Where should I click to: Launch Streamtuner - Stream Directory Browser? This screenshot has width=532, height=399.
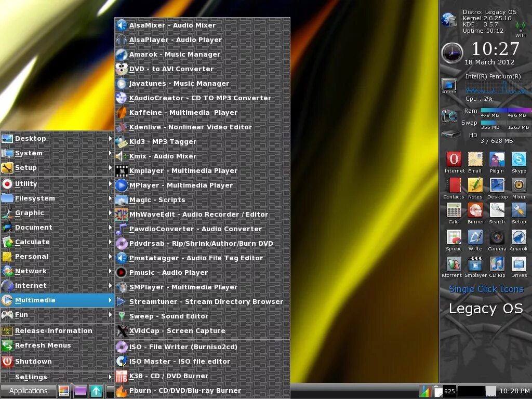click(x=202, y=302)
